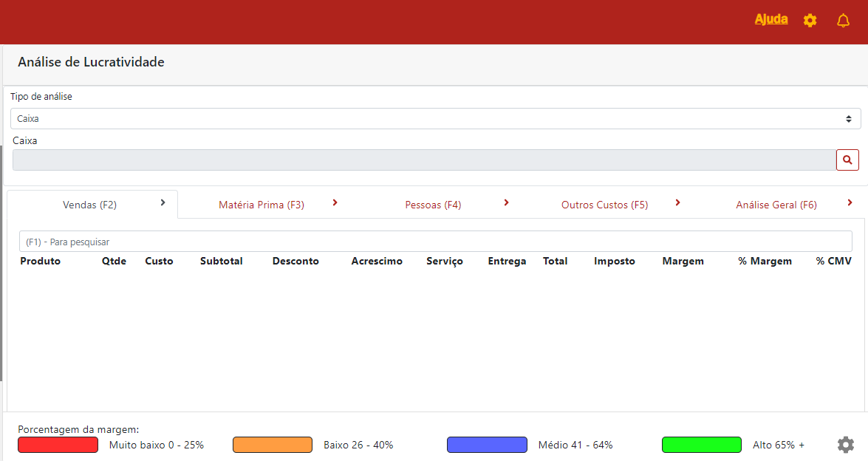Select the green Alto margin swatch

point(701,445)
